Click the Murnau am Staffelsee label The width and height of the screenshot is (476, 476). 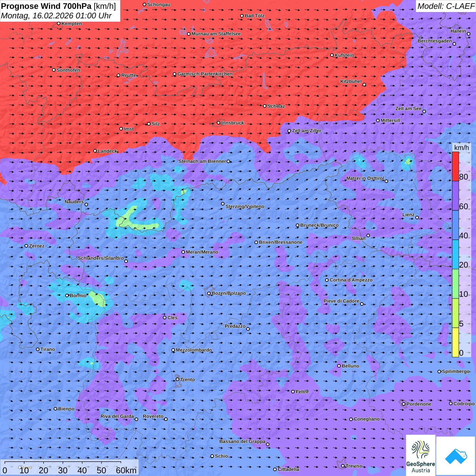[216, 34]
